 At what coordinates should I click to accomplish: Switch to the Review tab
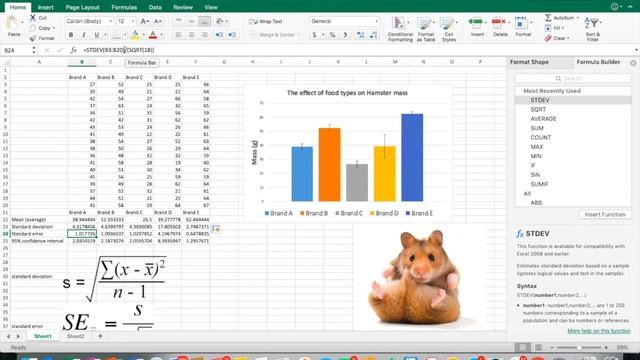(x=183, y=7)
